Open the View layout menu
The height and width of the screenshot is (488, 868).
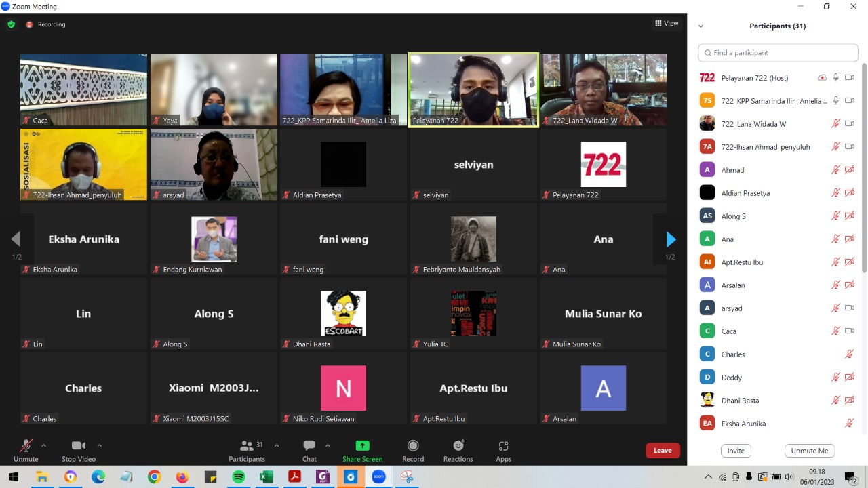pyautogui.click(x=667, y=24)
